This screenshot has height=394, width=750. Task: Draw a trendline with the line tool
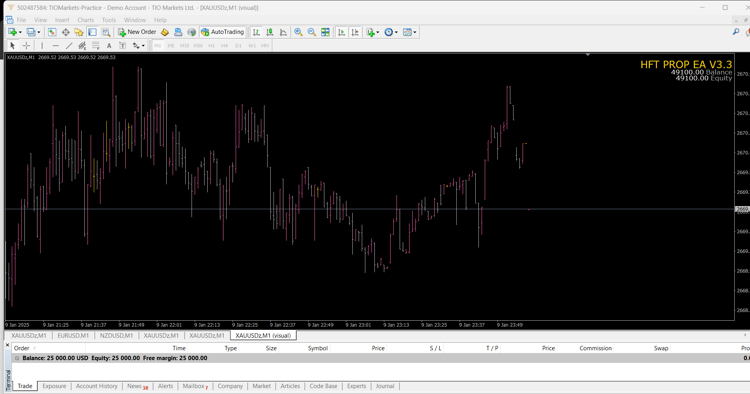point(69,45)
